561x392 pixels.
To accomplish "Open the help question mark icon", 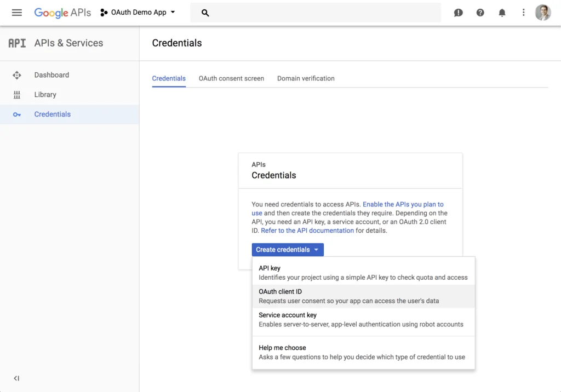I will point(480,13).
